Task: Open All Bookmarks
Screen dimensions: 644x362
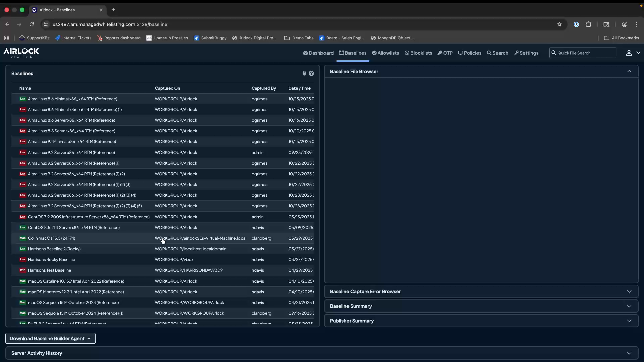Action: (x=622, y=38)
